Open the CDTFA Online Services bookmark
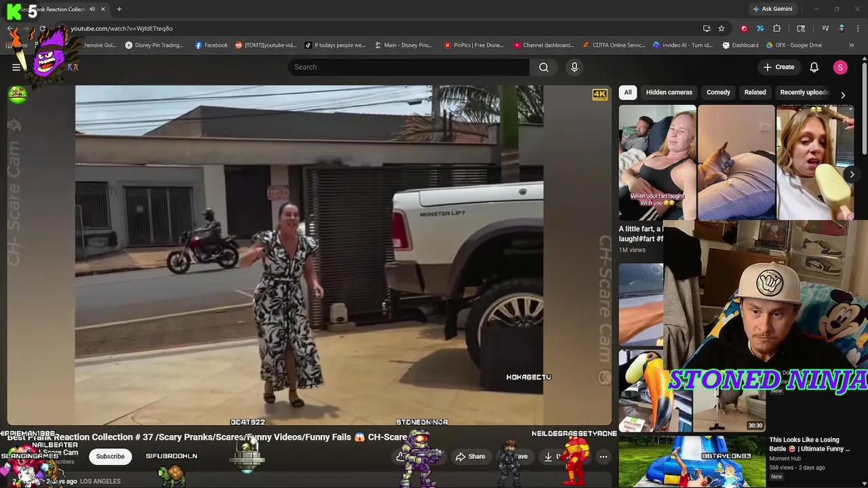The width and height of the screenshot is (868, 488). click(614, 45)
